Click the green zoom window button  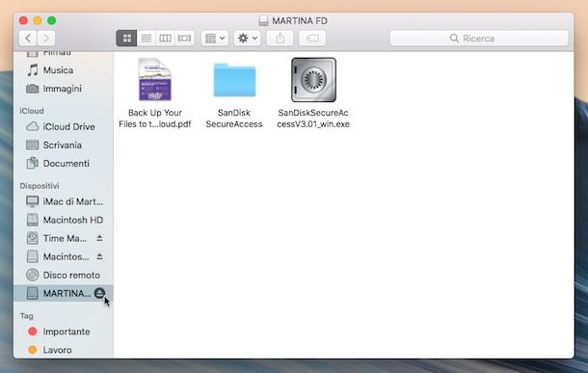52,20
